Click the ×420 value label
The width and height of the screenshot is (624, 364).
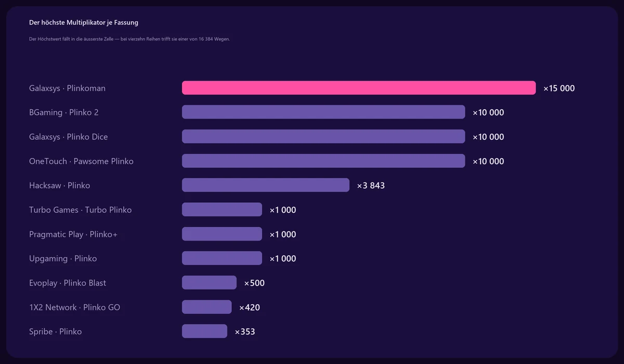(x=250, y=308)
